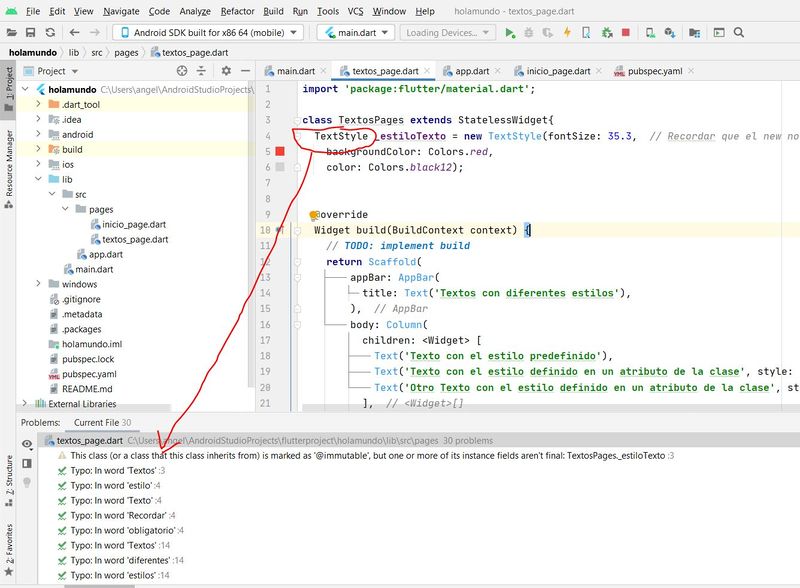Click the Sync/refresh toolbar icon
This screenshot has height=588, width=800.
click(x=50, y=33)
